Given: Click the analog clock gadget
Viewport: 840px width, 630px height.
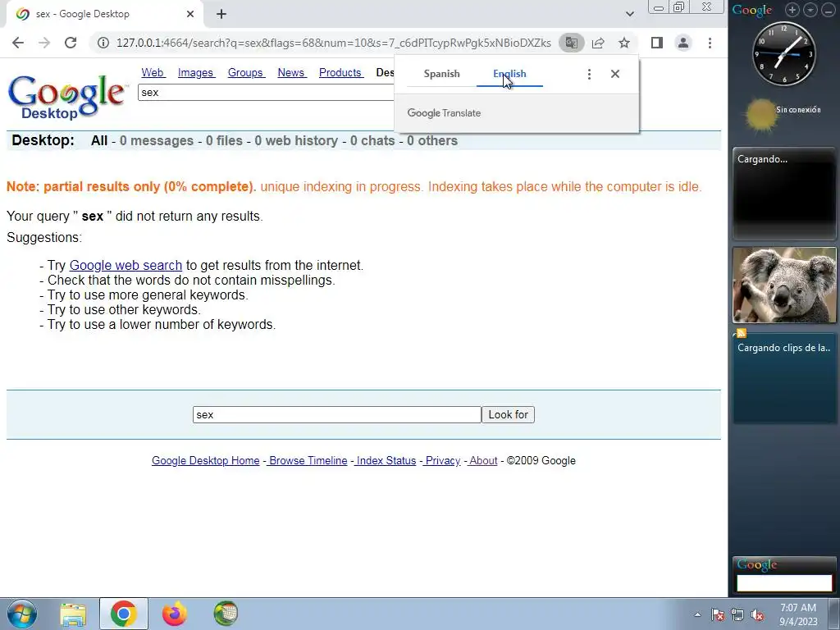Looking at the screenshot, I should point(783,54).
